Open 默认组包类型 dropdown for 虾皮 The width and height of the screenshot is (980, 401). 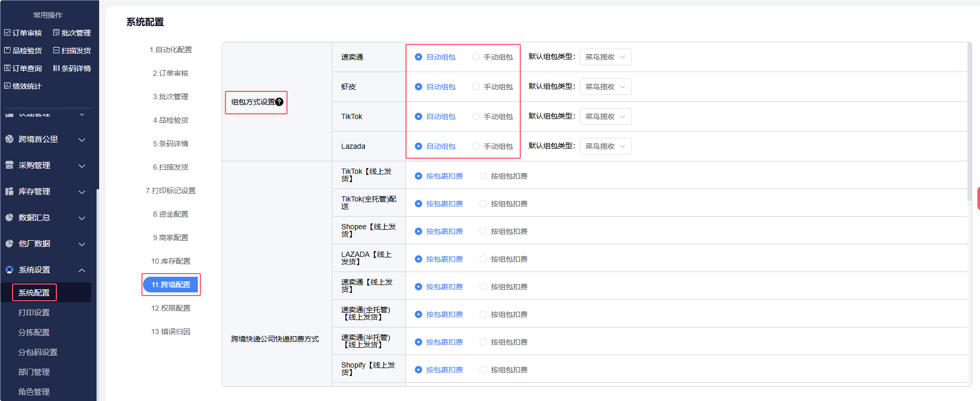605,87
